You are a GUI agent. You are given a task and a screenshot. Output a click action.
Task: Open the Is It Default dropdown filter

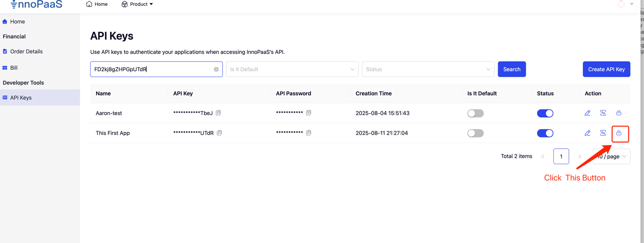tap(292, 70)
